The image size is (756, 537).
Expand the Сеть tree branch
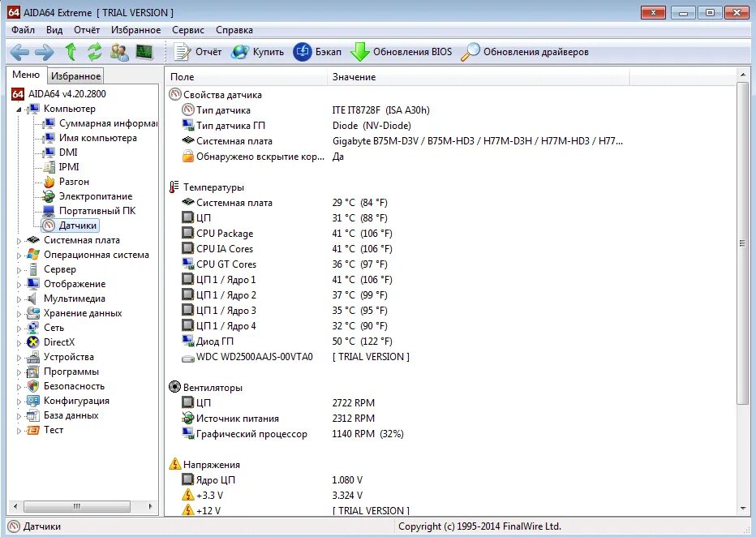coord(19,329)
